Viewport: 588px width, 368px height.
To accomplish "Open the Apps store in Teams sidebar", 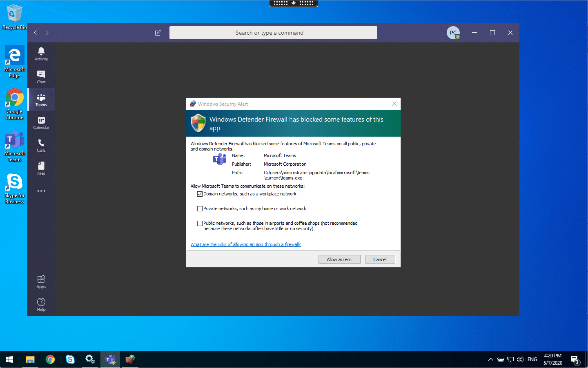I will point(41,282).
